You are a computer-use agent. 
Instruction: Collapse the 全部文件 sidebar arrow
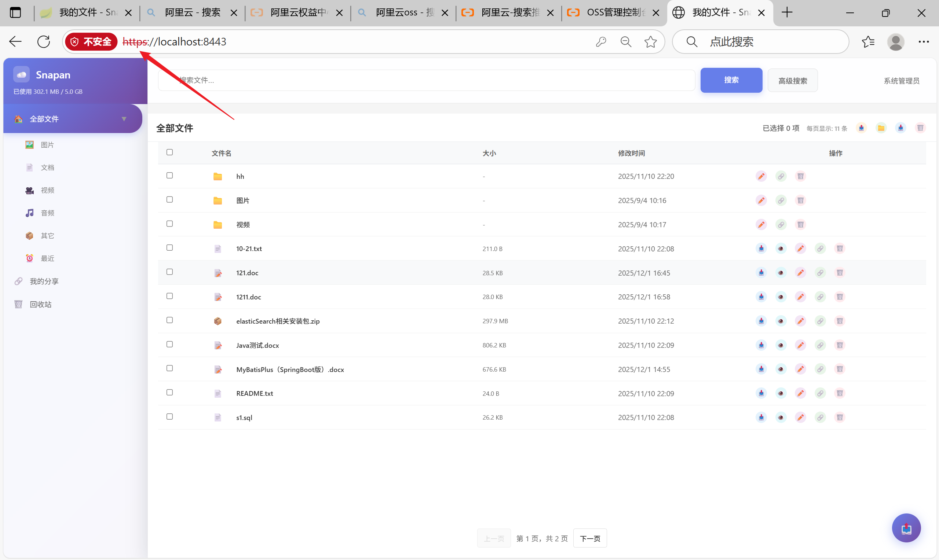click(x=124, y=119)
